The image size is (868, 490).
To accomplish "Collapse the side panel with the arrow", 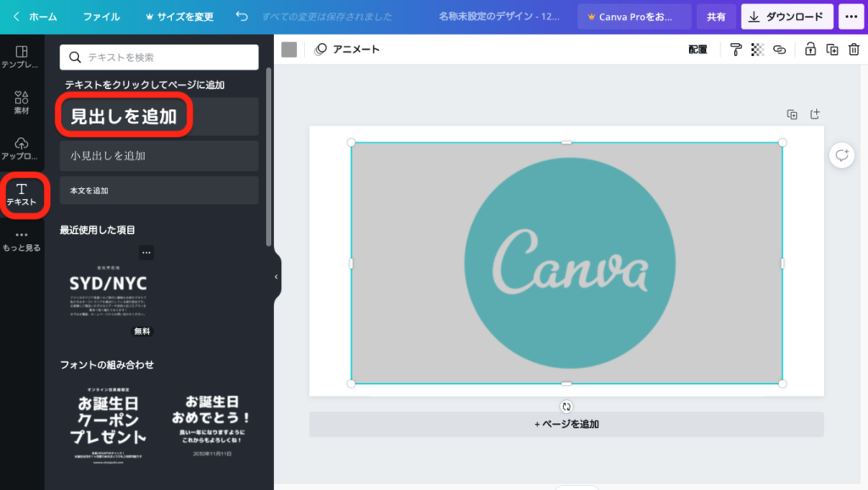I will 276,277.
